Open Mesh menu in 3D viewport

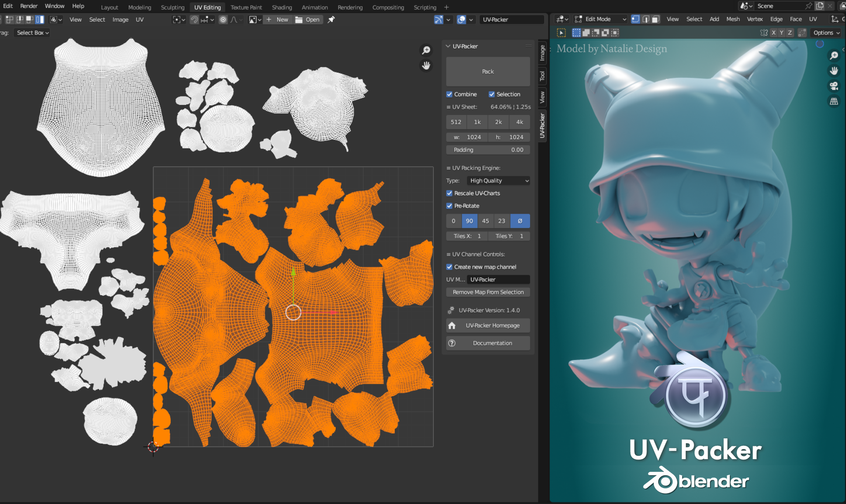click(733, 19)
